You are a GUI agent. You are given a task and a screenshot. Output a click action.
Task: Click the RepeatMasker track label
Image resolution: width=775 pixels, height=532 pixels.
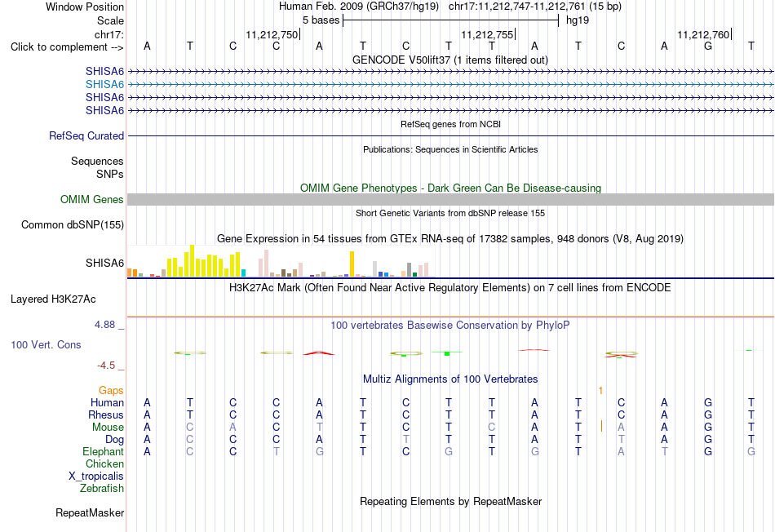pyautogui.click(x=90, y=512)
